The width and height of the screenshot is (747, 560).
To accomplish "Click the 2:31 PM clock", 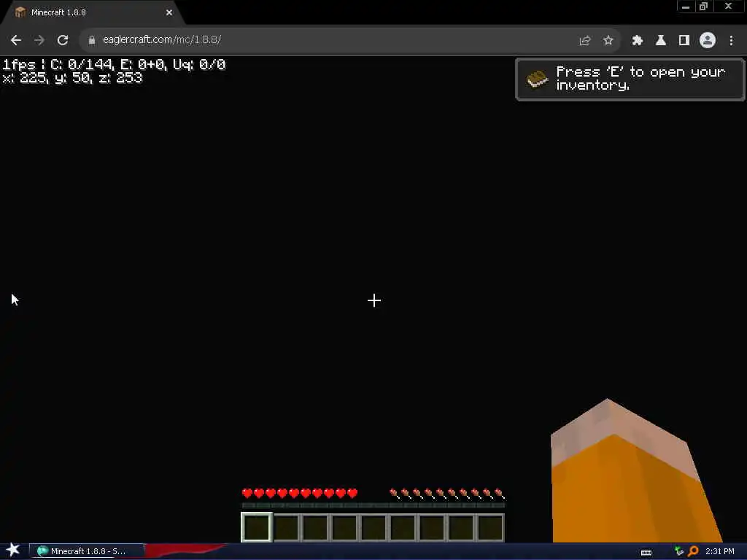I will pyautogui.click(x=720, y=551).
